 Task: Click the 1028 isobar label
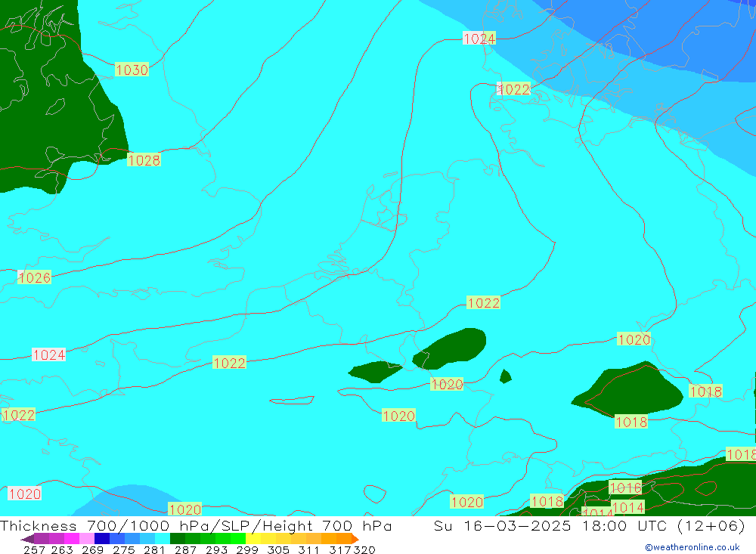pos(144,160)
